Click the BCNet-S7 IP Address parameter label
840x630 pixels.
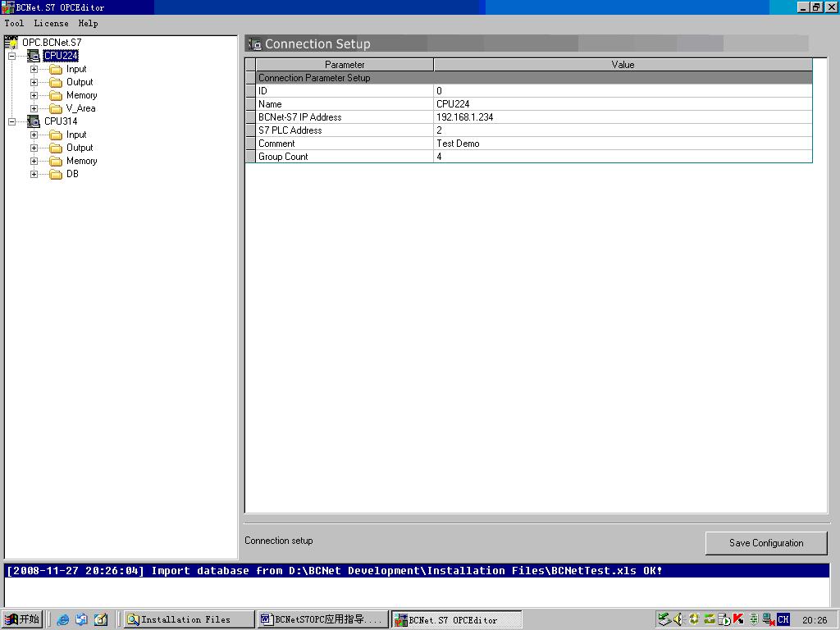click(x=300, y=117)
